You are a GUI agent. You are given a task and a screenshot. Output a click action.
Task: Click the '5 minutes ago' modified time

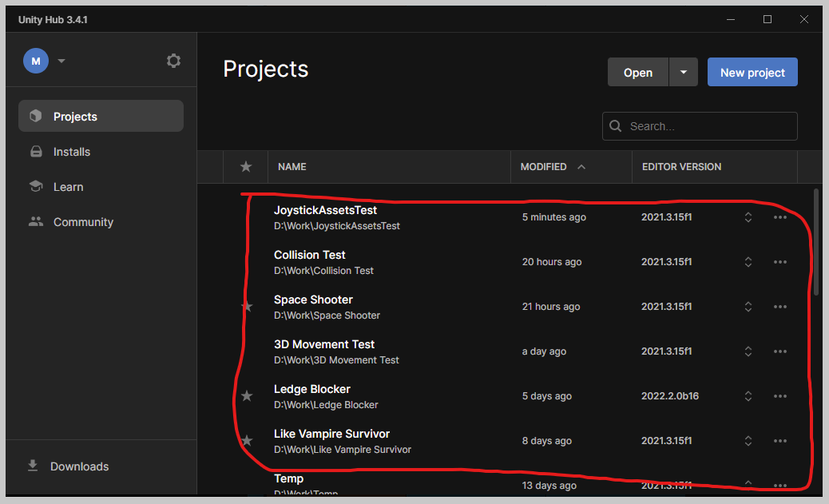[x=554, y=217]
